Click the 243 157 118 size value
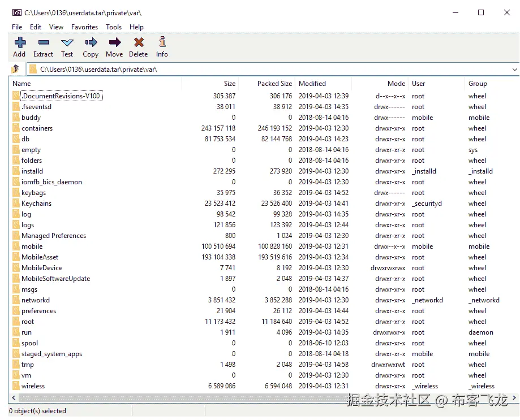The image size is (520, 420). 218,128
